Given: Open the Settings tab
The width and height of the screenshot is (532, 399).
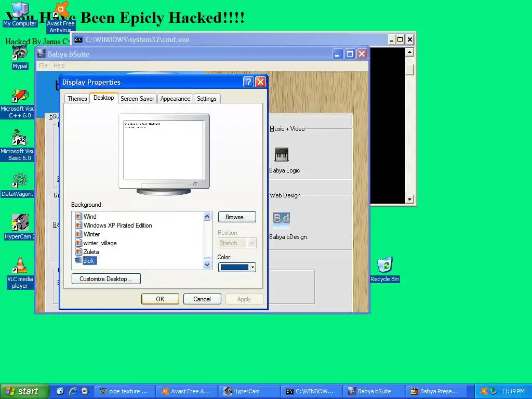Looking at the screenshot, I should coord(207,99).
